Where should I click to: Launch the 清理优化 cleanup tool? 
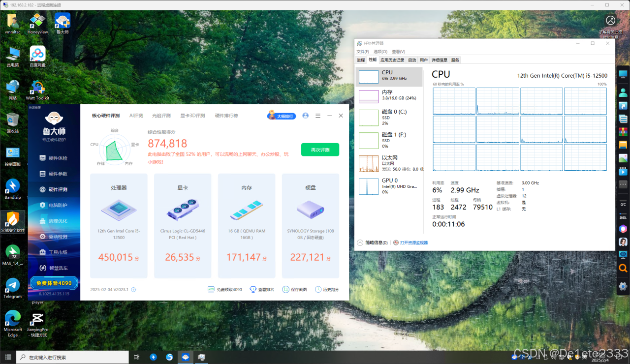(53, 220)
